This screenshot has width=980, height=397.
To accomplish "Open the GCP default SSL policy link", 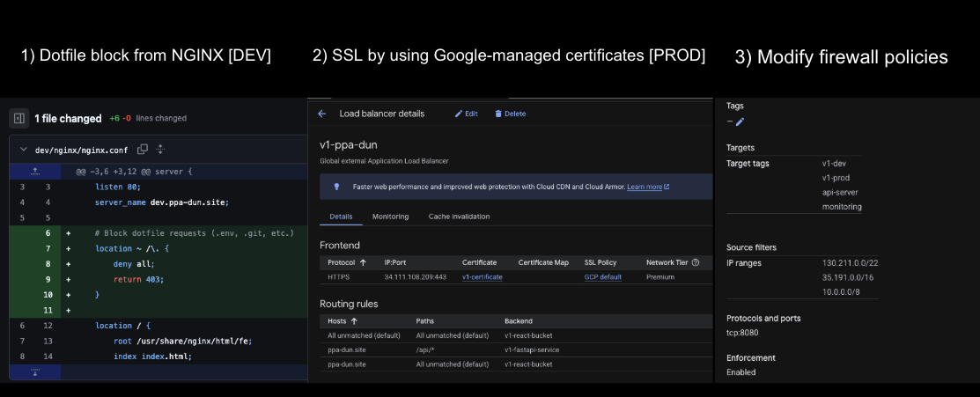I will pos(602,277).
